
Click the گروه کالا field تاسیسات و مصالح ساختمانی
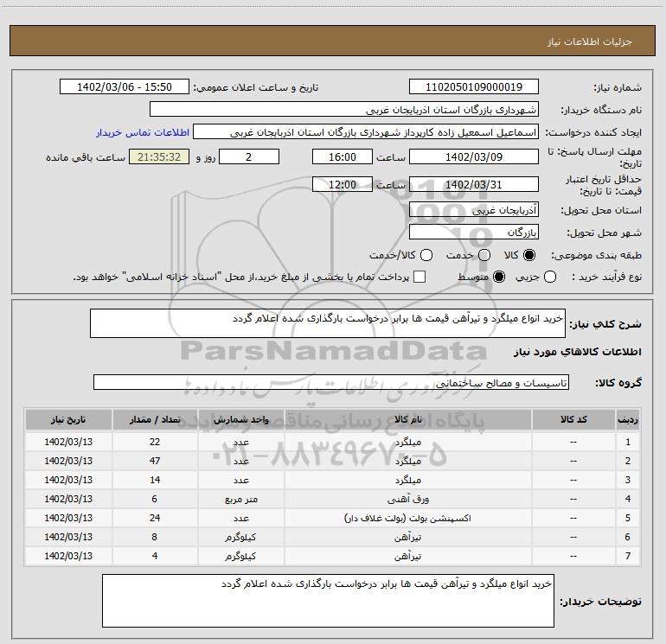point(331,382)
